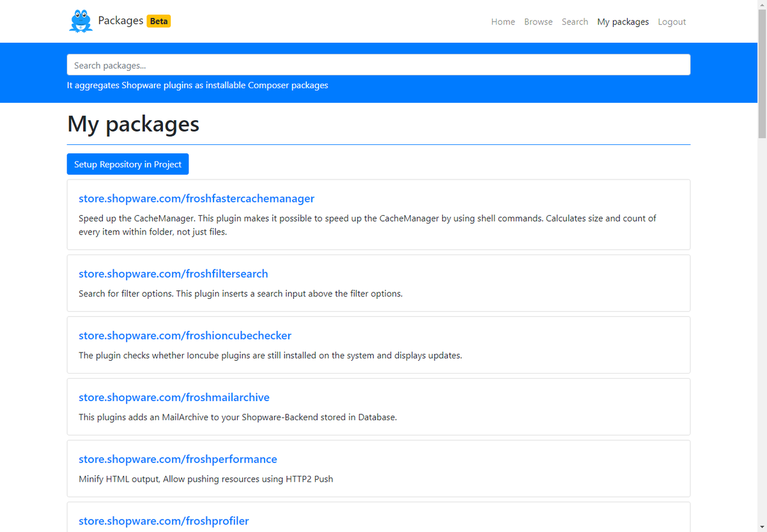767x532 pixels.
Task: Click the Minify HTML output description
Action: [206, 479]
